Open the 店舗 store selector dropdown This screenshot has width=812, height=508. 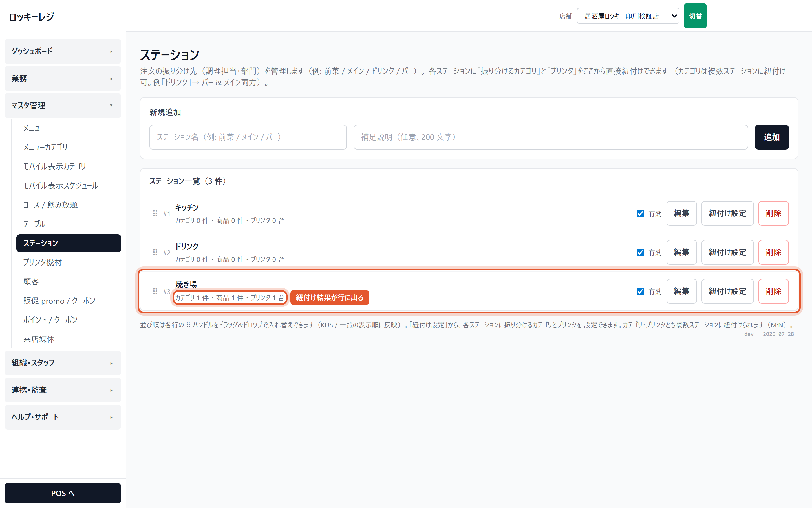pos(628,16)
